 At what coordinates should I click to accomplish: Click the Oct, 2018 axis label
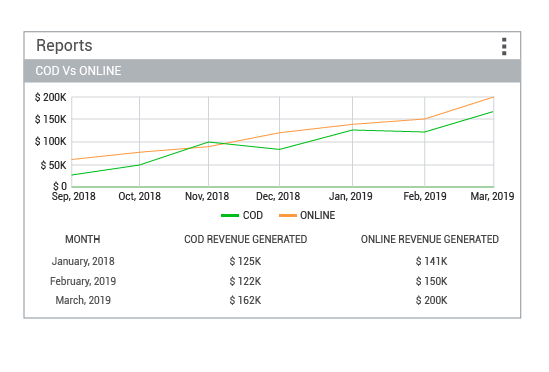[x=139, y=196]
